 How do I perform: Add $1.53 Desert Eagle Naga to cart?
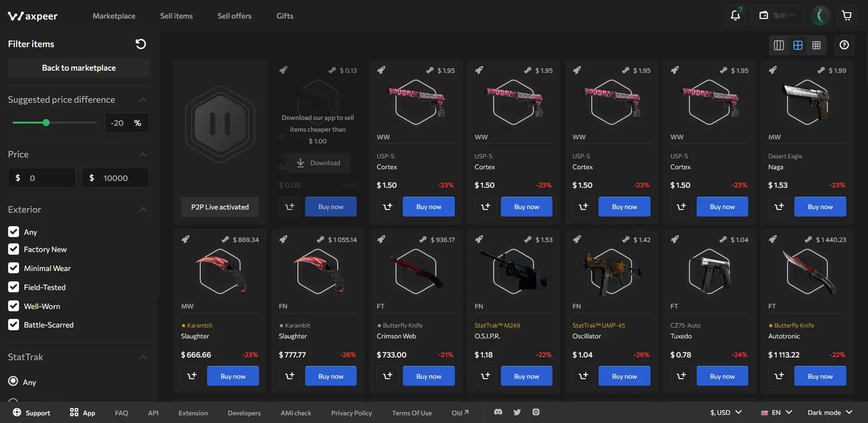779,207
